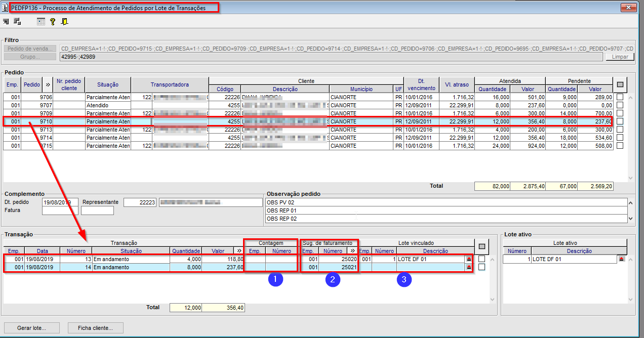Click Sug. de faturamento number 25021
This screenshot has width=644, height=338.
click(x=339, y=267)
